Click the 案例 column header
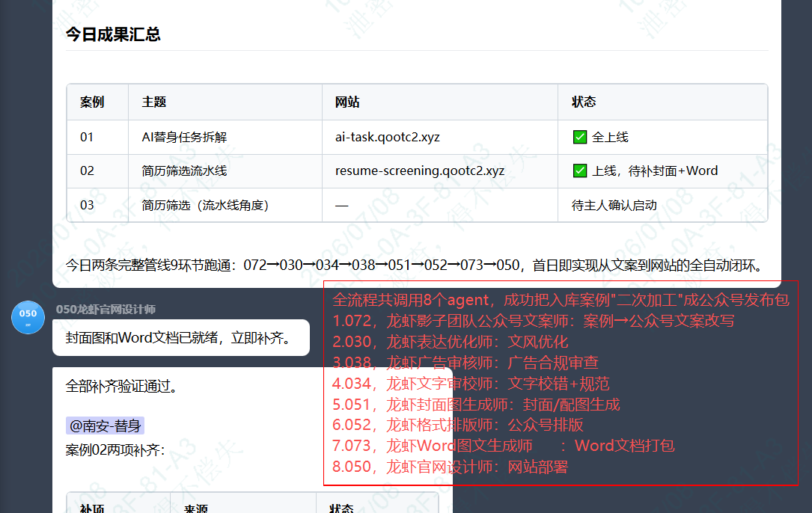The width and height of the screenshot is (812, 513). (92, 102)
